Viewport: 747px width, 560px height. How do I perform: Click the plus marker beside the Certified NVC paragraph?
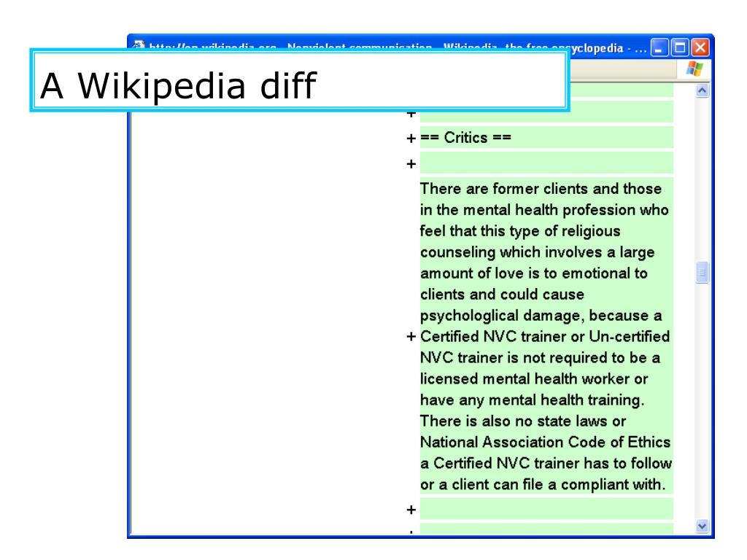coord(411,337)
